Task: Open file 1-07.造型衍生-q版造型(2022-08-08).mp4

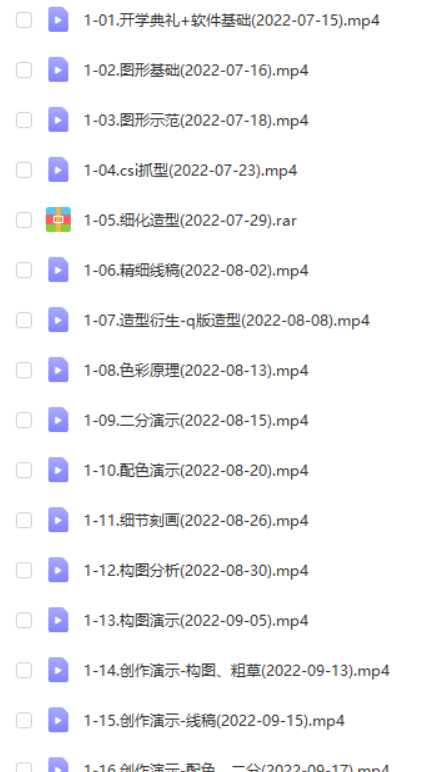Action: (226, 321)
